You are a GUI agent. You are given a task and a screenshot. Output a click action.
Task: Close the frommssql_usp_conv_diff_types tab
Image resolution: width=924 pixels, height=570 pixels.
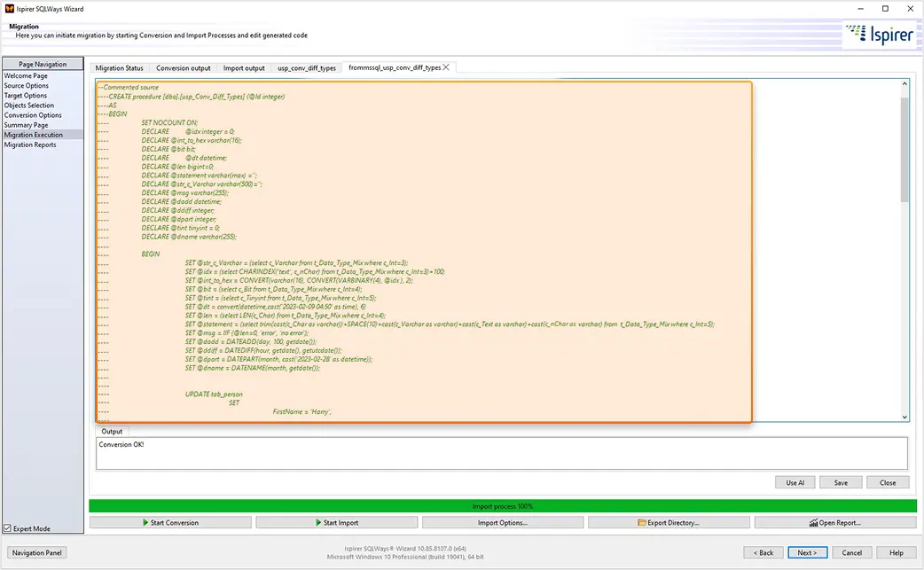(x=446, y=67)
